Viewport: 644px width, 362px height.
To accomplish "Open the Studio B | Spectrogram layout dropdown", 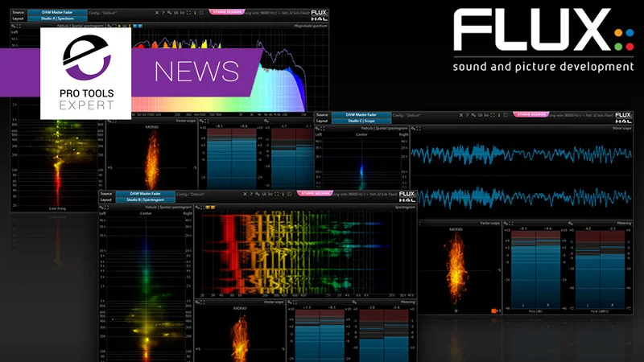I will pyautogui.click(x=146, y=200).
